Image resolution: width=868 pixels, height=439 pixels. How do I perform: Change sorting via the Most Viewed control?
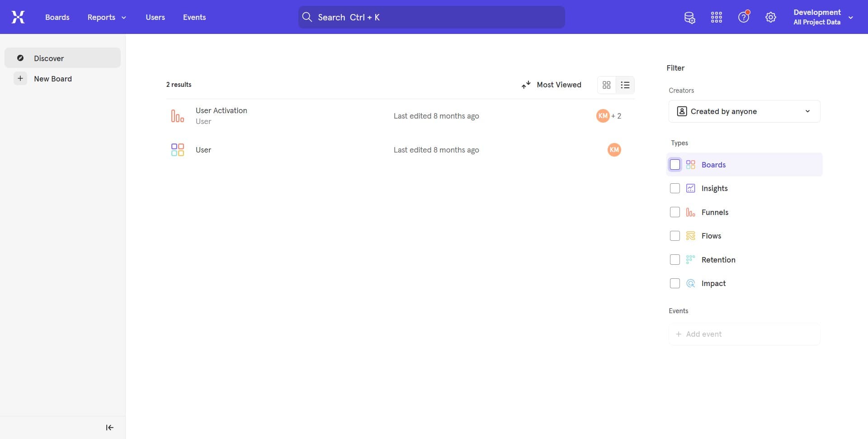tap(552, 85)
